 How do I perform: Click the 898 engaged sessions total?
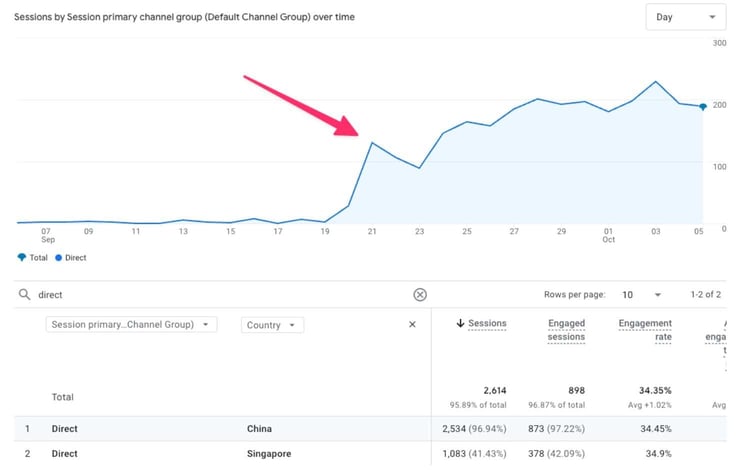click(576, 391)
